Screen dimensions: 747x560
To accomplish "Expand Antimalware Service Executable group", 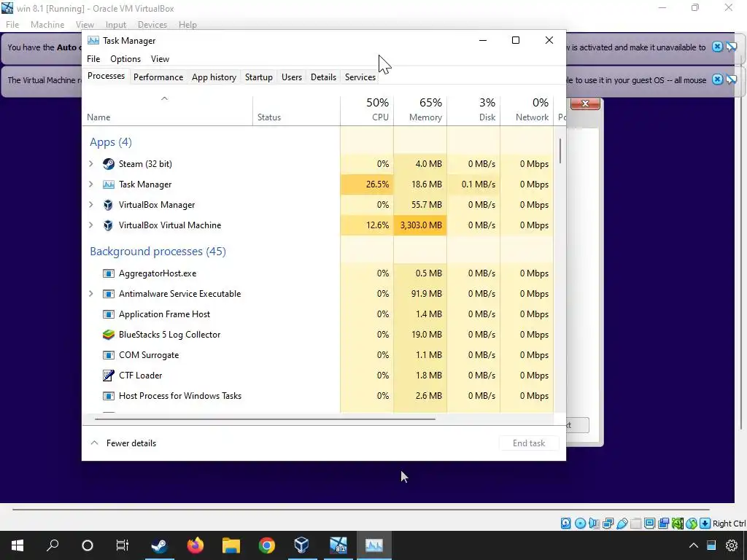I will tap(91, 294).
